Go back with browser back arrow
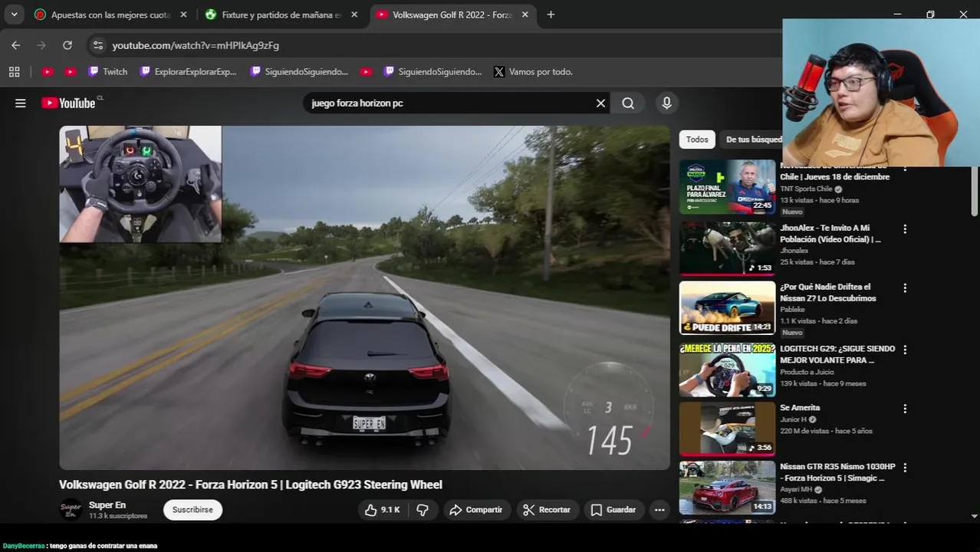Viewport: 980px width, 552px height. [16, 45]
